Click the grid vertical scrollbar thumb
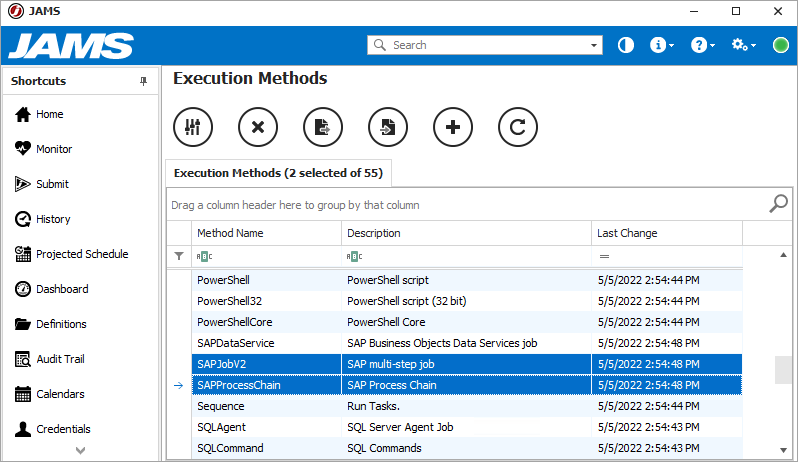 point(783,370)
